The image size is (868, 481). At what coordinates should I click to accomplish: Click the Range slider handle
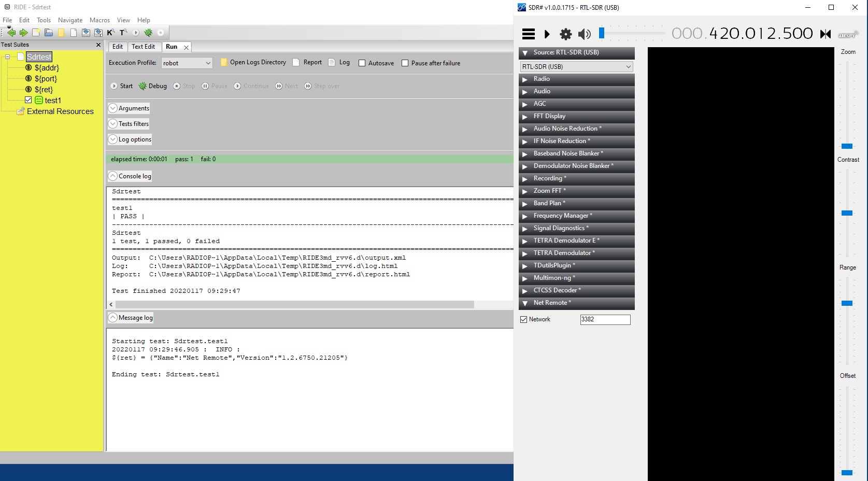847,303
